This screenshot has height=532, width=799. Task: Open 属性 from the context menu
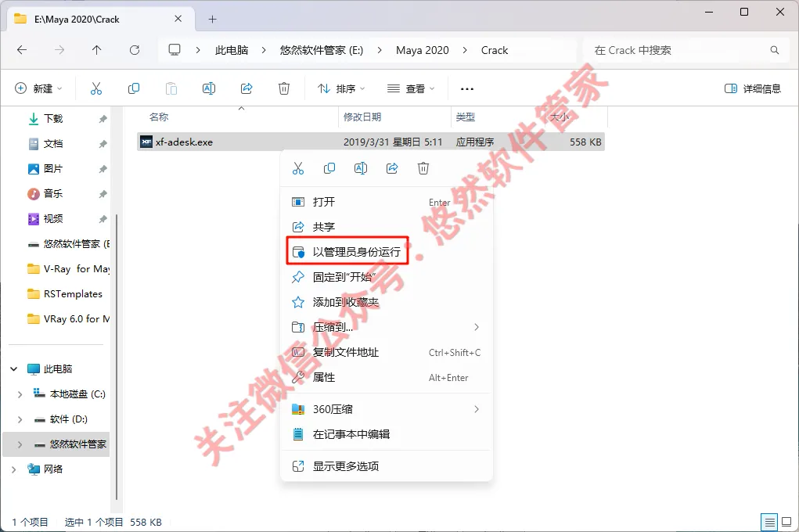coord(387,378)
